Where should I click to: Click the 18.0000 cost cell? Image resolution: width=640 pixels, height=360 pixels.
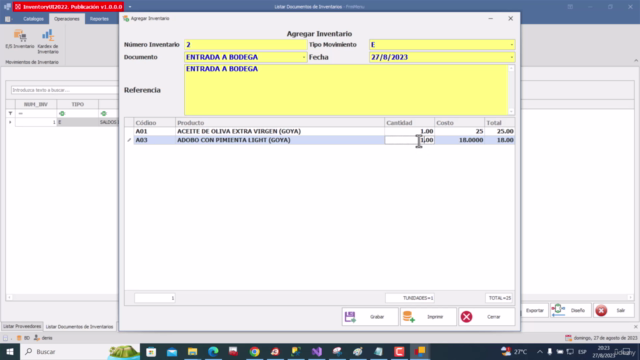(459, 140)
